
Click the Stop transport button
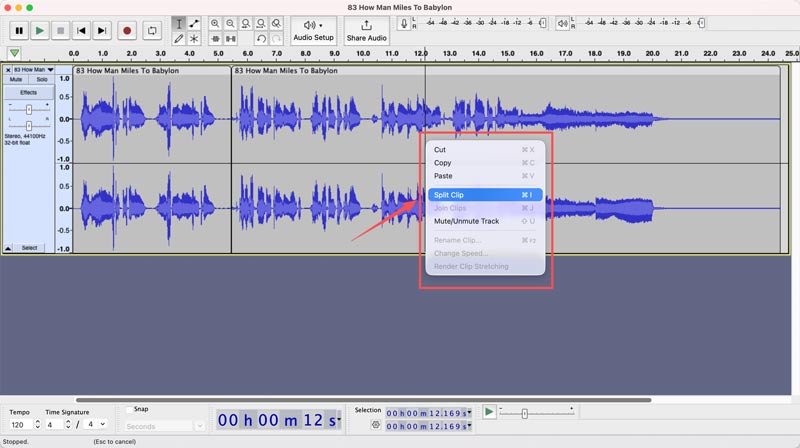(x=60, y=31)
